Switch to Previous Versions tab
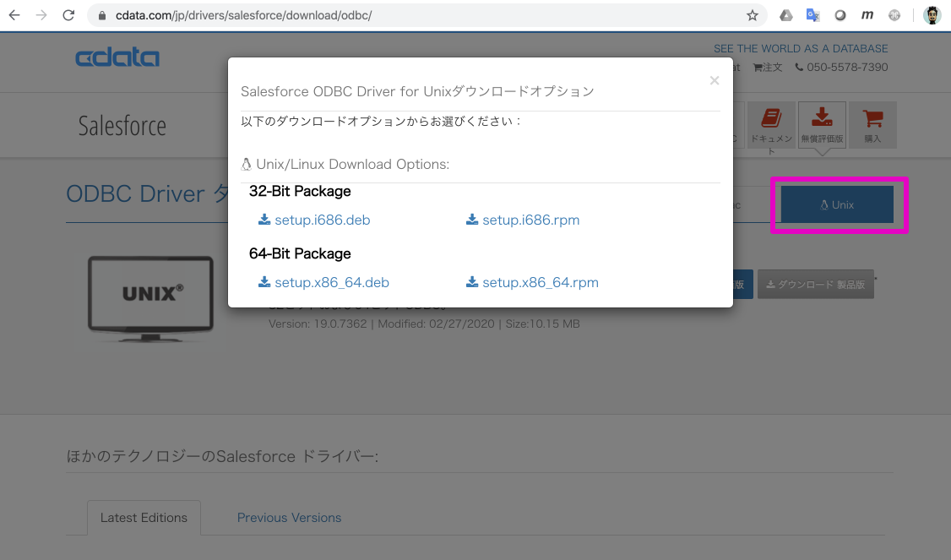Image resolution: width=951 pixels, height=560 pixels. point(290,518)
